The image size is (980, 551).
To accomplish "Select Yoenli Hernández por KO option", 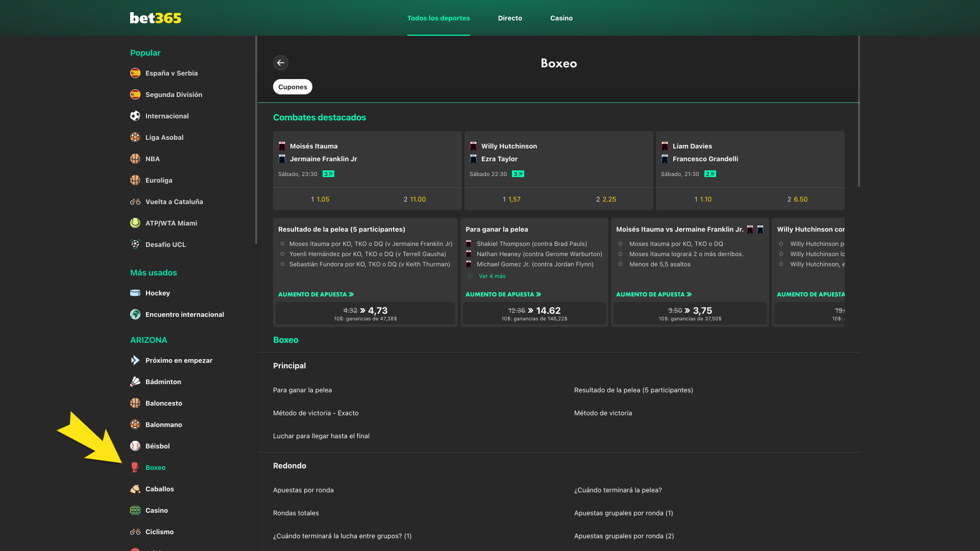I will (367, 254).
